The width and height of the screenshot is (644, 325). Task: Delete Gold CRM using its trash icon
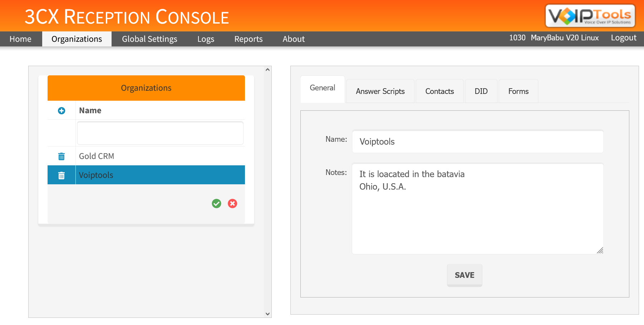[62, 156]
